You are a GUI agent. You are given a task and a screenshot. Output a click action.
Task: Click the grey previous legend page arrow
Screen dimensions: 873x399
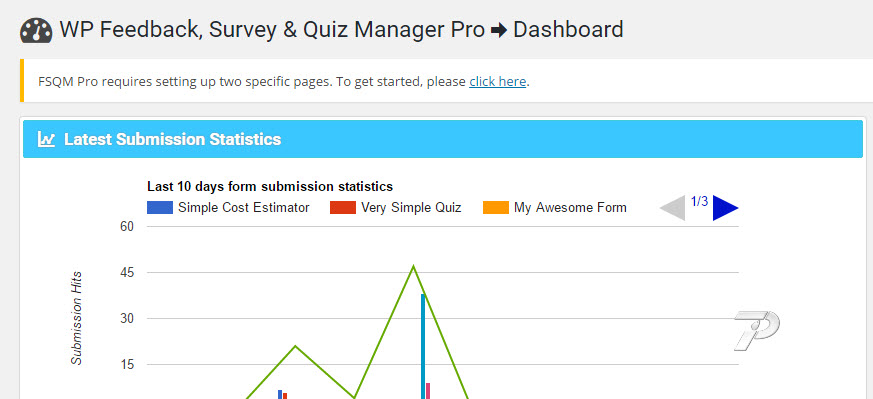pyautogui.click(x=673, y=208)
